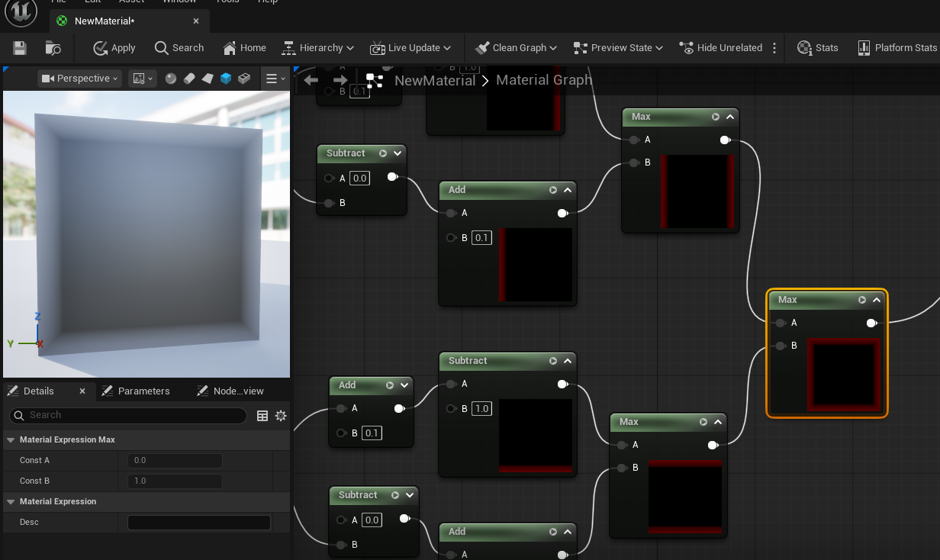940x560 pixels.
Task: Click the Unreal Engine logo icon
Action: (x=21, y=11)
